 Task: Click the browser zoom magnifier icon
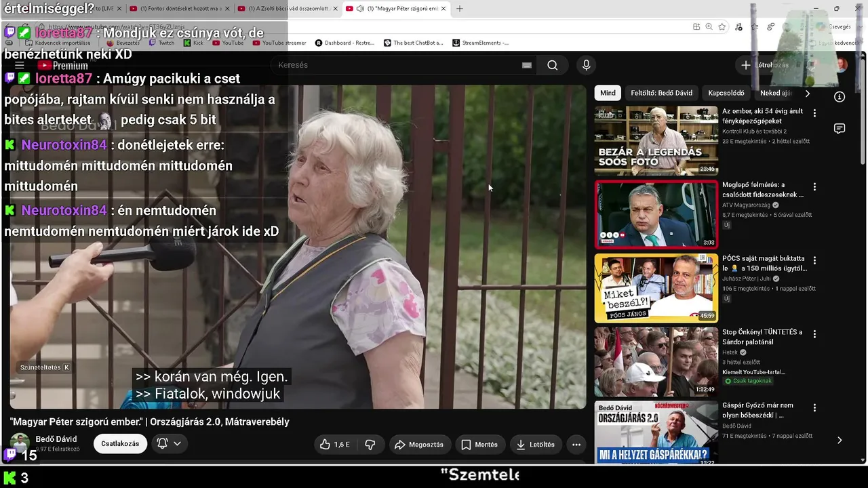point(709,26)
